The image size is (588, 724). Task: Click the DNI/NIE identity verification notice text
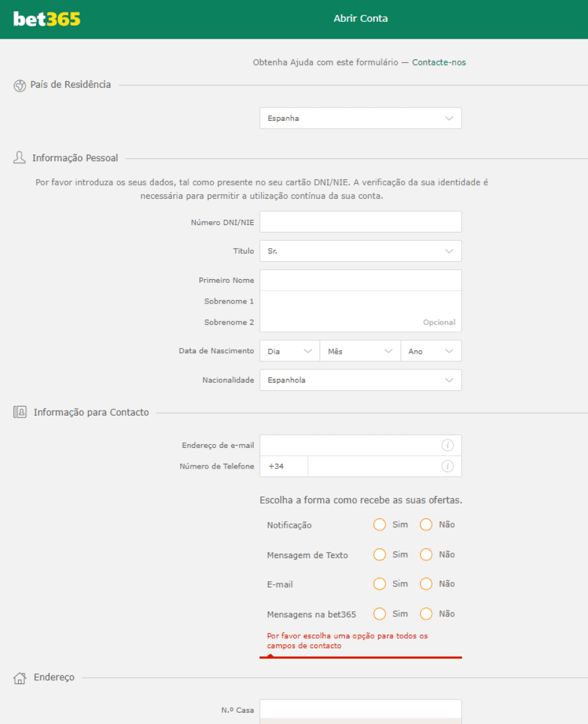click(x=262, y=189)
